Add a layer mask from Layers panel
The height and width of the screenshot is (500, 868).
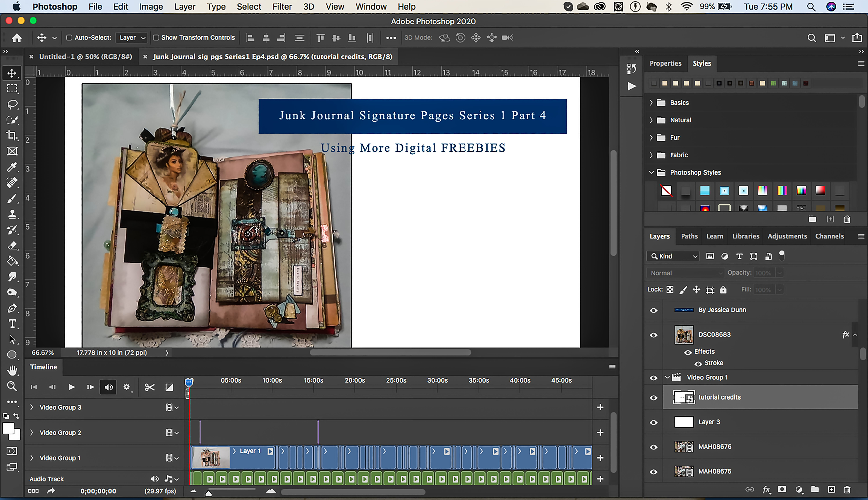click(782, 489)
